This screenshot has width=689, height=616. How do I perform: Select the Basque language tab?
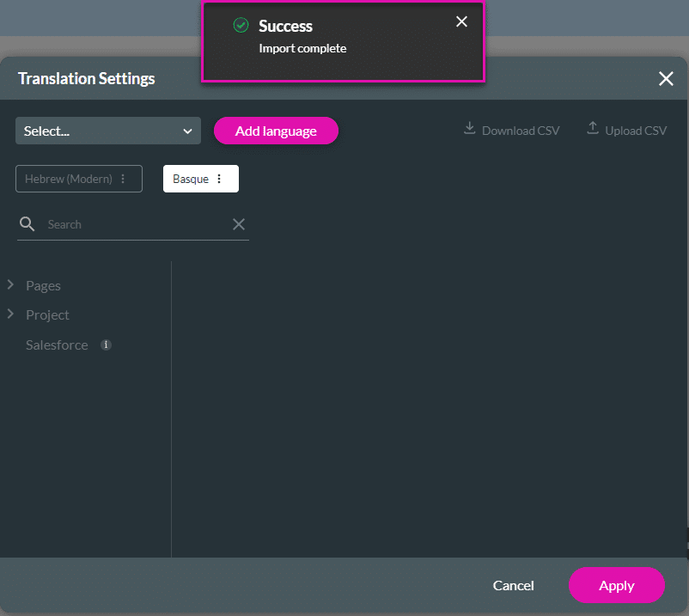[x=191, y=179]
